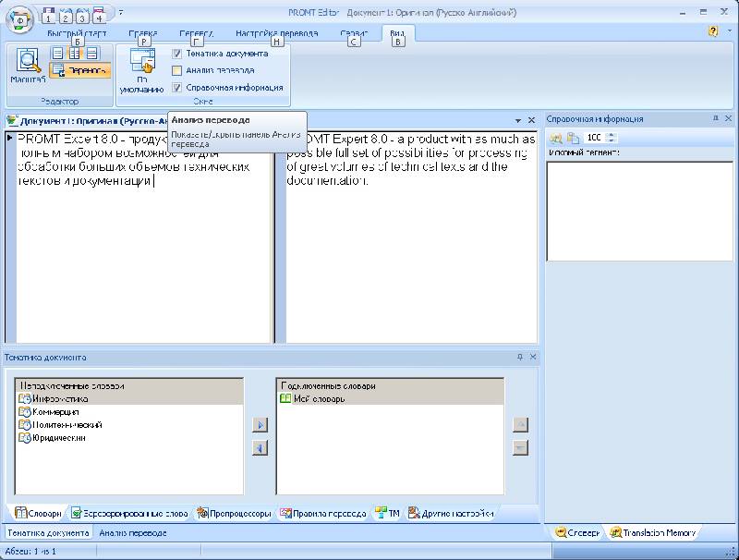Open the round PROMT application menu button
The height and width of the screenshot is (560, 739).
(x=19, y=19)
